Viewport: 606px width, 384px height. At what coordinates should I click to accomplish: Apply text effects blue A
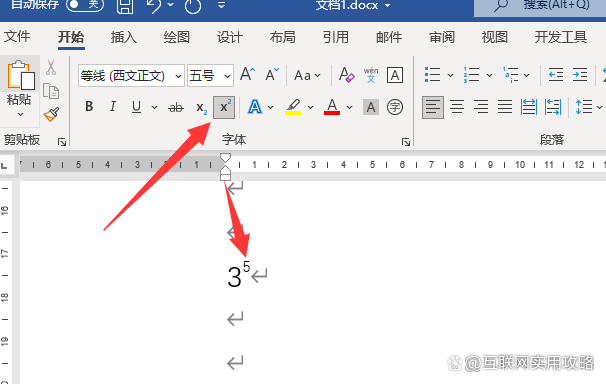255,107
